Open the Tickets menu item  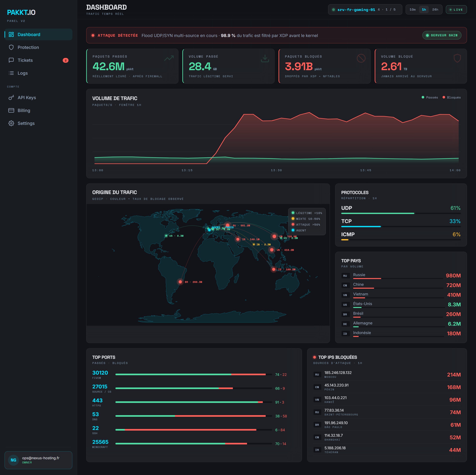click(x=38, y=60)
